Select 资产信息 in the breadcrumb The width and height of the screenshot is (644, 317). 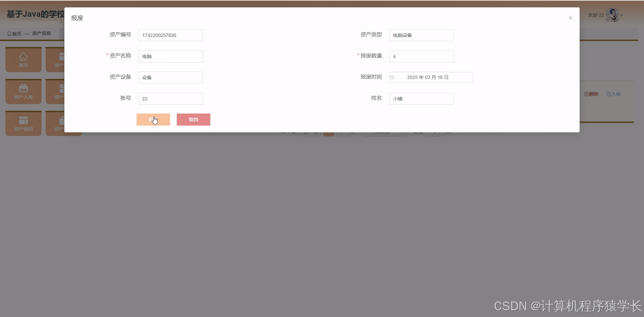coord(42,33)
